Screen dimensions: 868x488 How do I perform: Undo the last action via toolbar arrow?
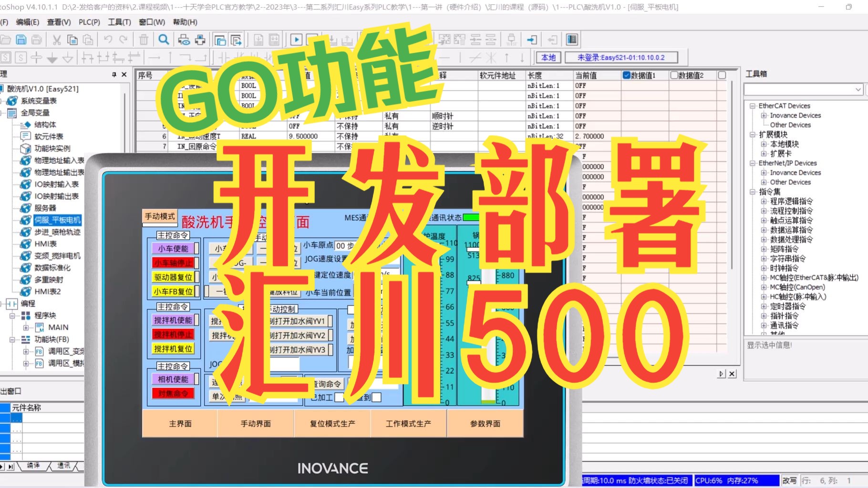pos(108,40)
